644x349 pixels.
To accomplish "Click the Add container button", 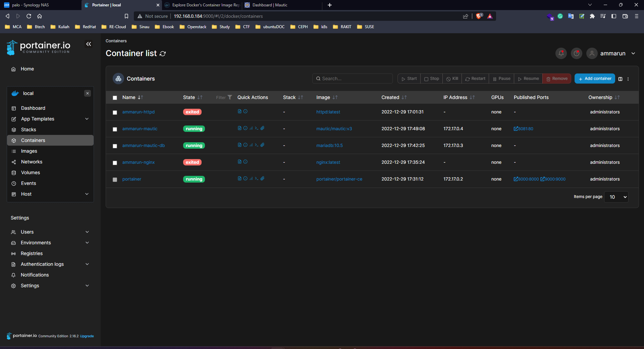I will pos(595,79).
